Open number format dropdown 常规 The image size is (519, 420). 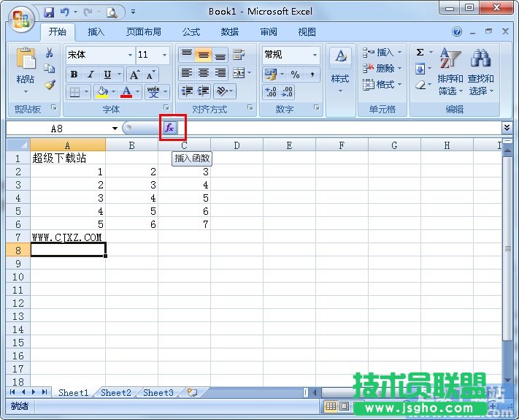pos(315,55)
